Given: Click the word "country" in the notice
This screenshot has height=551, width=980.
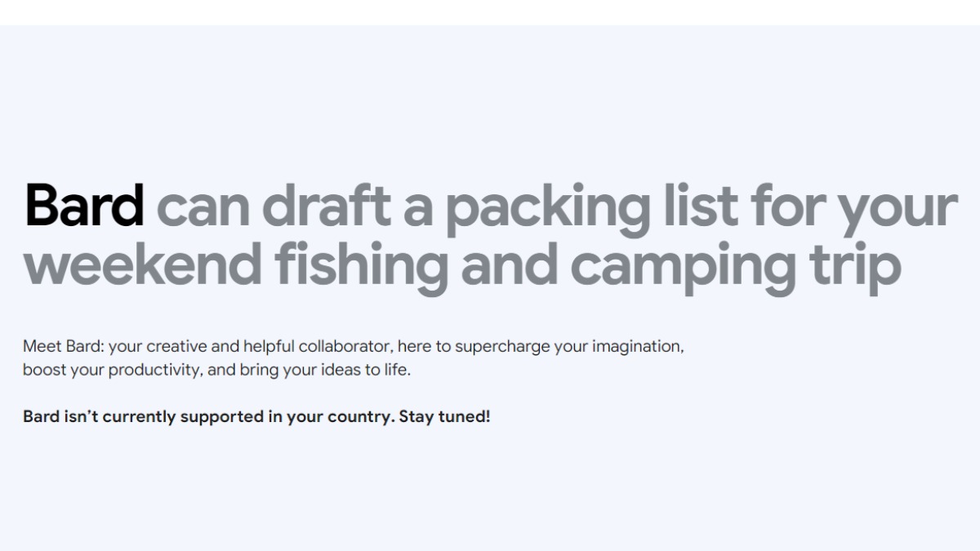Looking at the screenshot, I should pyautogui.click(x=359, y=416).
